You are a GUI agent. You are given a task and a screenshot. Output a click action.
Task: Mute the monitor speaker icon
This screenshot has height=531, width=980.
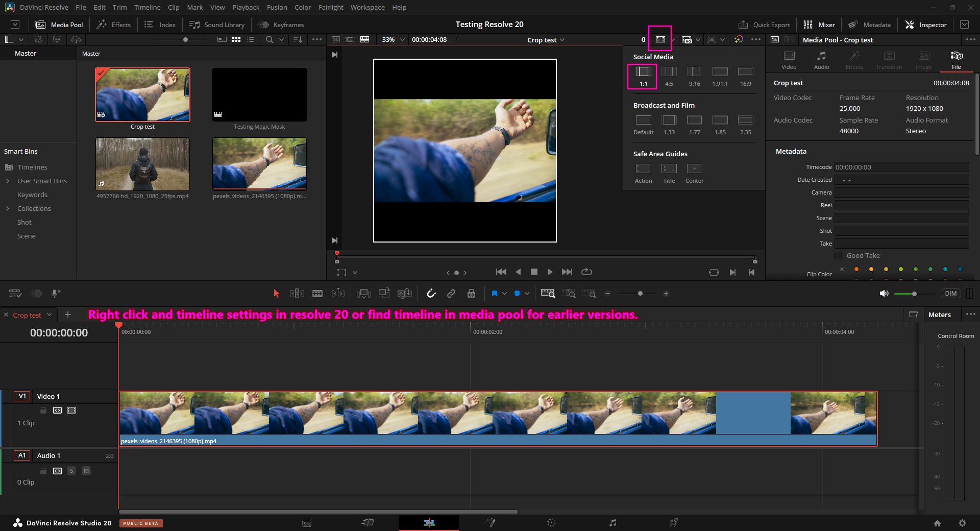click(x=884, y=294)
